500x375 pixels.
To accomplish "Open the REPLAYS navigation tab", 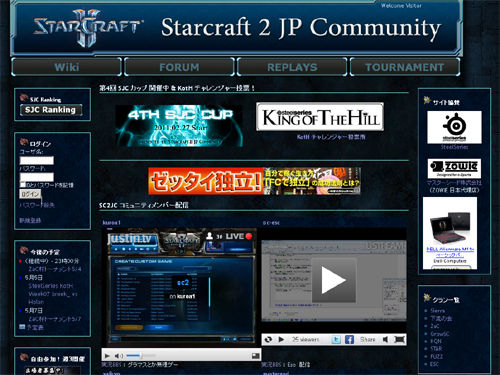I will [x=292, y=67].
